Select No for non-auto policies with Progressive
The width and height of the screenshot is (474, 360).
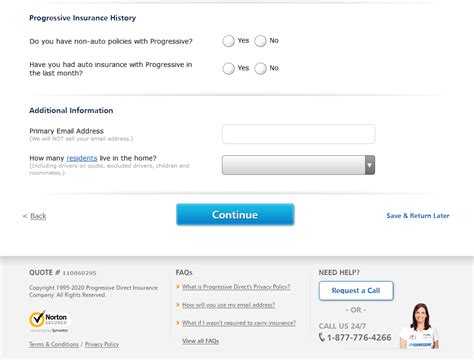(260, 41)
